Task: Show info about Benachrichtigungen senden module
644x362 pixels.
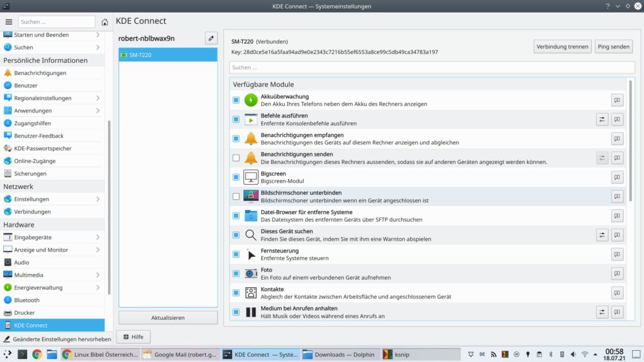Action: 617,158
